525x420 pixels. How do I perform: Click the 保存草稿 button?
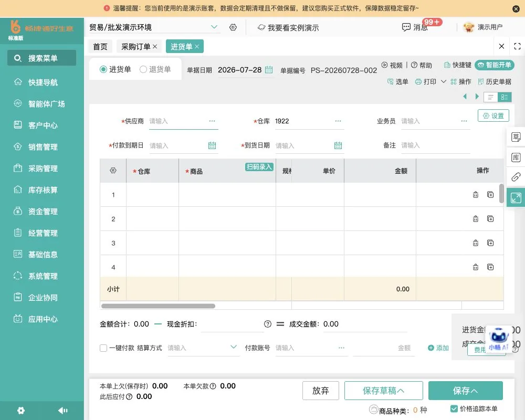tap(383, 391)
